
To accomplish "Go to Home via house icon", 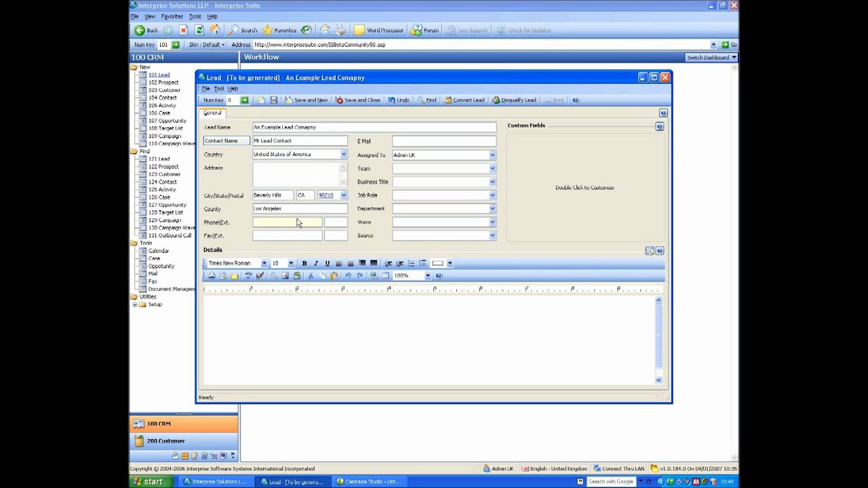I will (x=215, y=30).
